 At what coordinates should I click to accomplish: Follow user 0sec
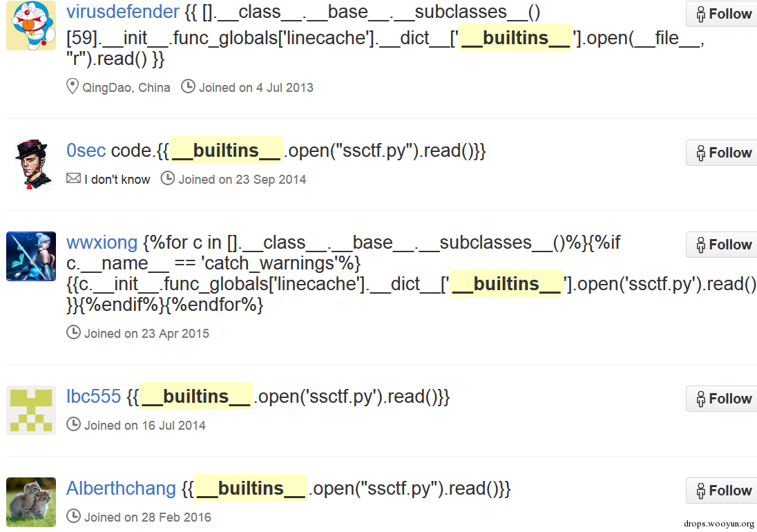pos(722,153)
